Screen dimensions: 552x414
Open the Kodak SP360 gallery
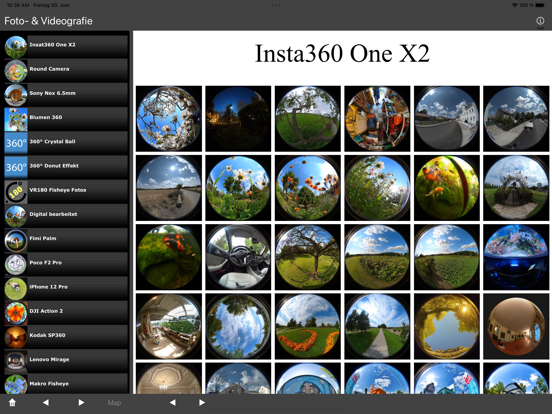point(66,337)
